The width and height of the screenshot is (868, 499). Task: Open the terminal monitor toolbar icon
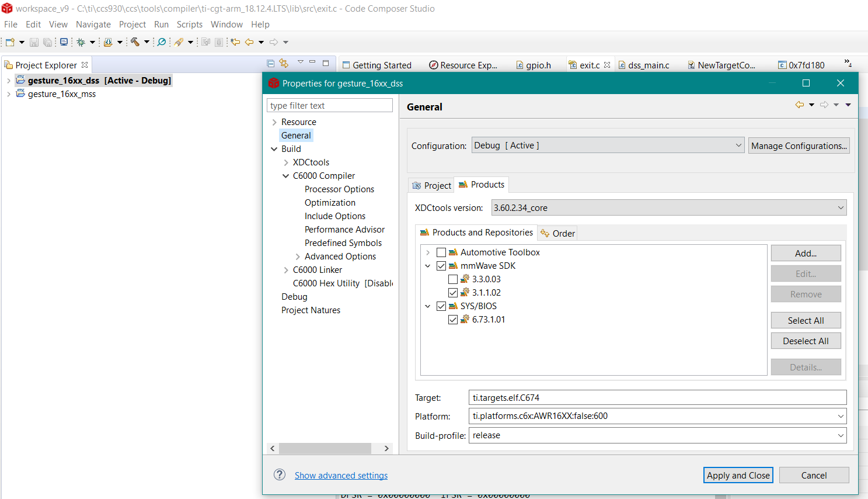coord(64,42)
